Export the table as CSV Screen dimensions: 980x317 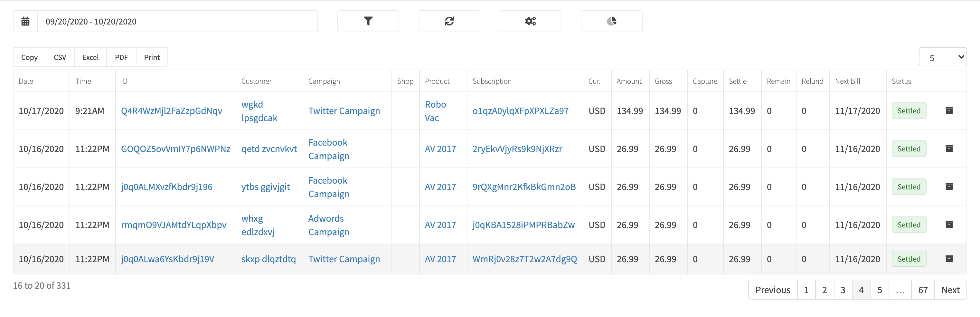click(60, 57)
